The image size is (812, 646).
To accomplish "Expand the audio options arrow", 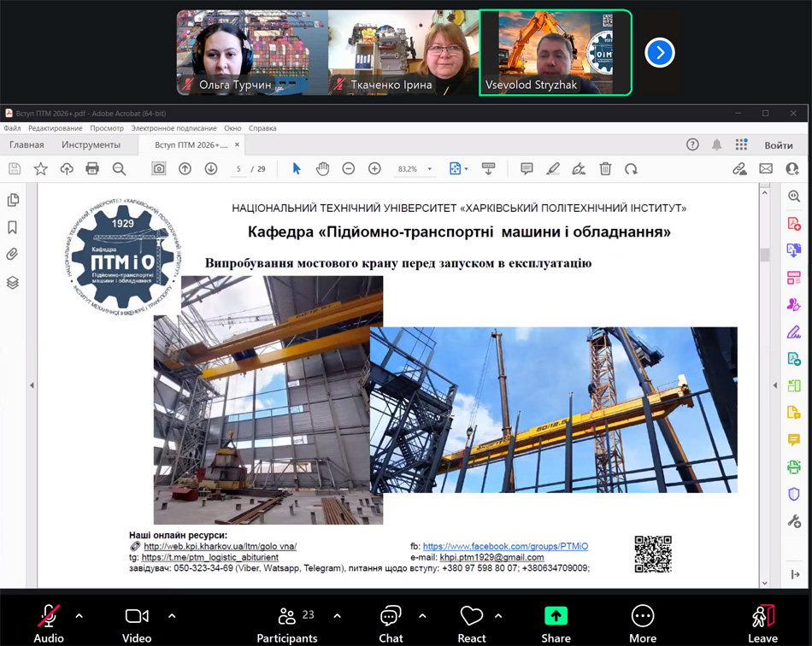I will (x=79, y=615).
